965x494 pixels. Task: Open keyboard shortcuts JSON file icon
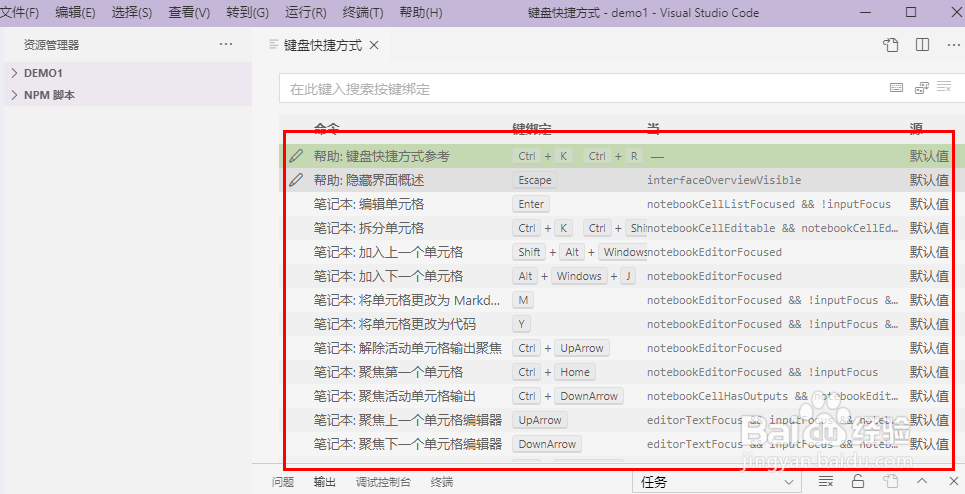pos(891,45)
